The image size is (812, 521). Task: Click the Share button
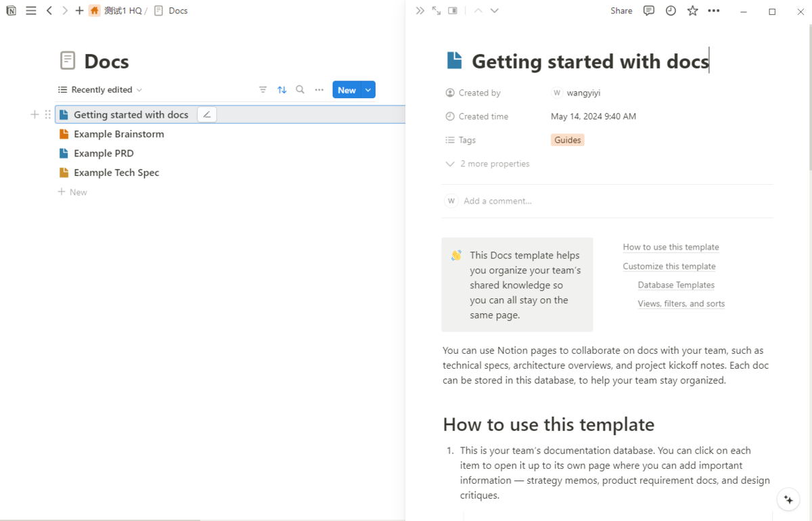coord(621,11)
